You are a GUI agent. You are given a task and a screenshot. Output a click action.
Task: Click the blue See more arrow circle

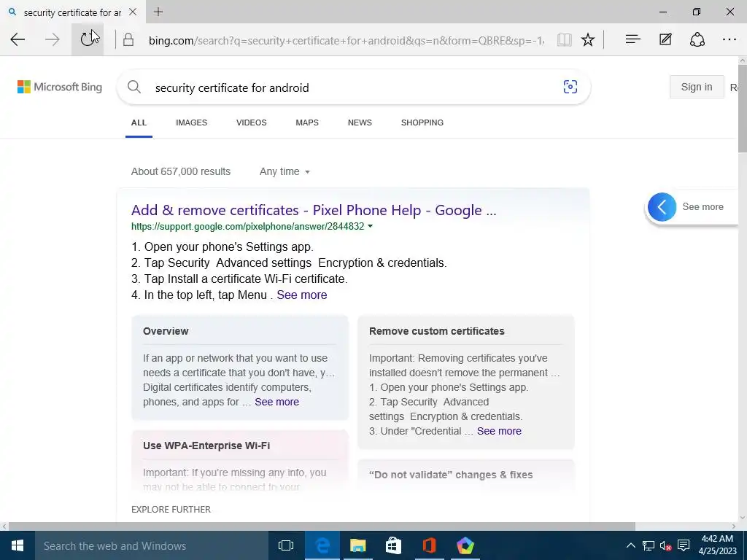tap(662, 206)
